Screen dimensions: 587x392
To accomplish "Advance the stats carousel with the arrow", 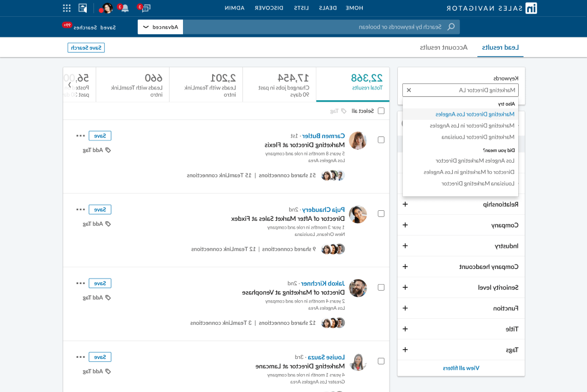I will 69,85.
